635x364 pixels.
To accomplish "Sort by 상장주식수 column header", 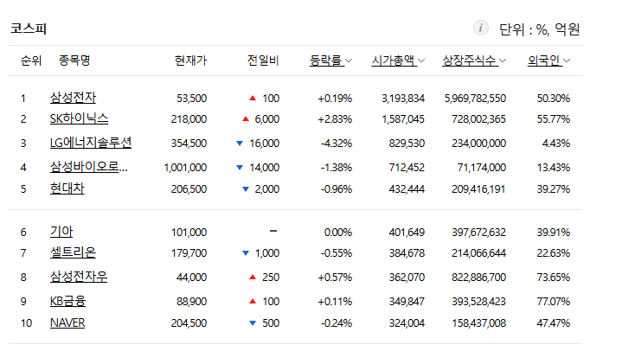I will [474, 61].
